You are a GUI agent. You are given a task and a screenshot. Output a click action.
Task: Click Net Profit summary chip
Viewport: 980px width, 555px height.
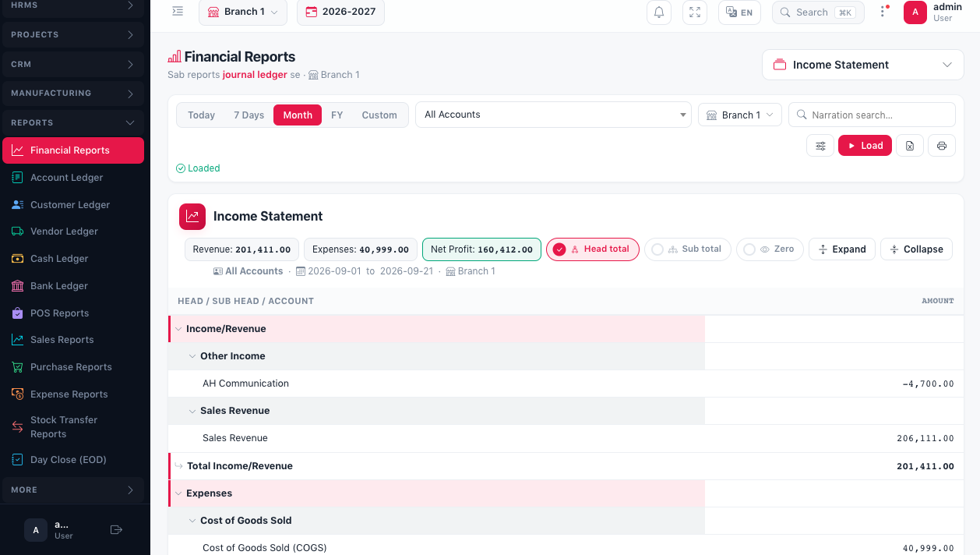481,249
